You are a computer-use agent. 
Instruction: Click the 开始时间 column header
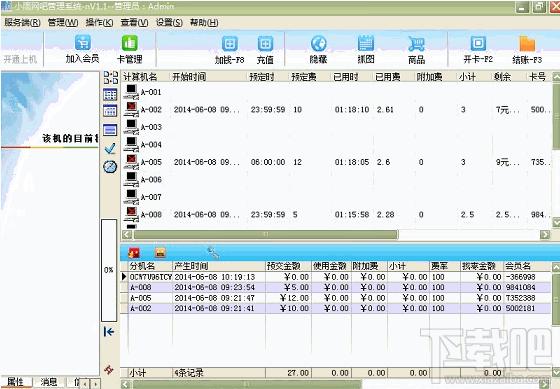click(189, 77)
